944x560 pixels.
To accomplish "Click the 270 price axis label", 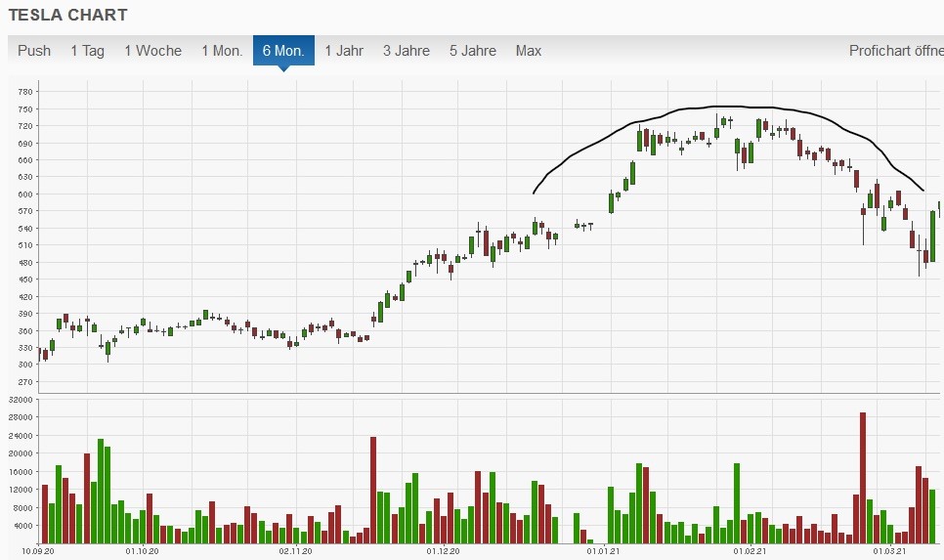I will click(25, 382).
